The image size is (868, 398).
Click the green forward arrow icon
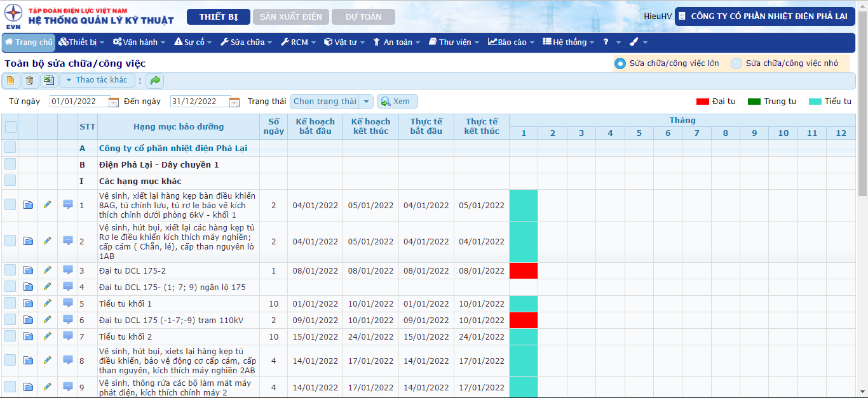pyautogui.click(x=155, y=81)
